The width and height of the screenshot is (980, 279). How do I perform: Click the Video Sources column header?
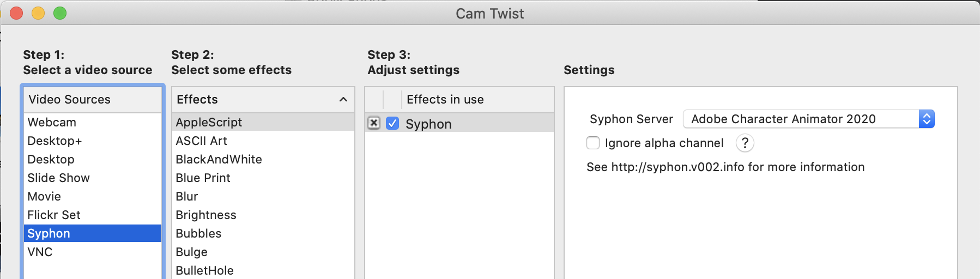pos(69,99)
